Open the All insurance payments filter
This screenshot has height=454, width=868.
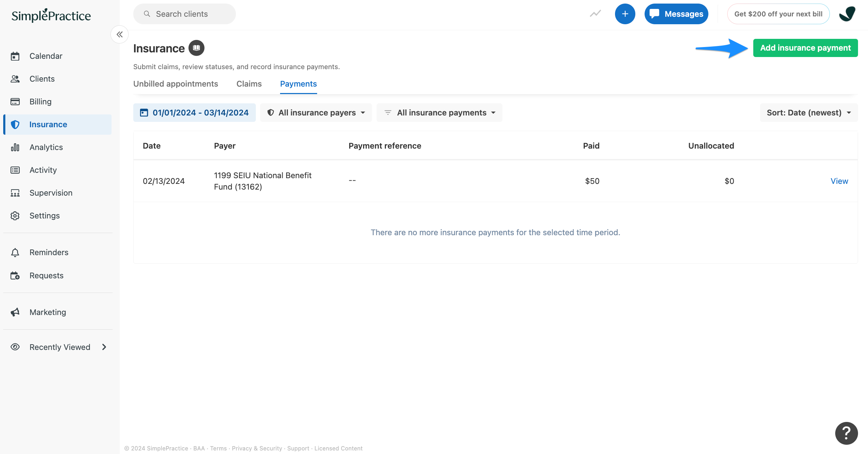[x=440, y=113]
